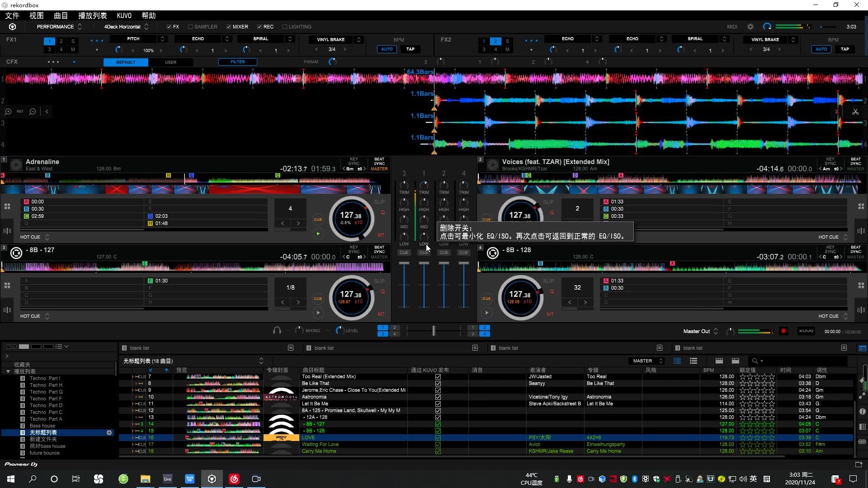Open the 播放列表 menu
The image size is (868, 488).
point(92,15)
